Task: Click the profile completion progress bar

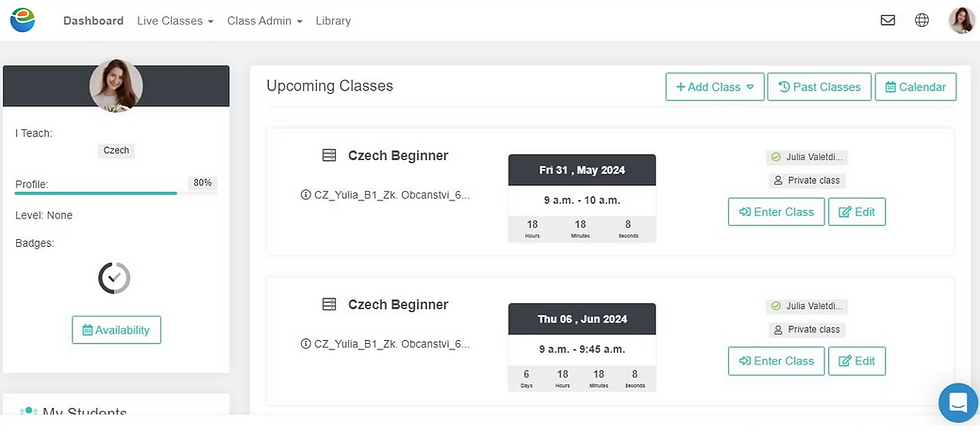Action: coord(96,193)
